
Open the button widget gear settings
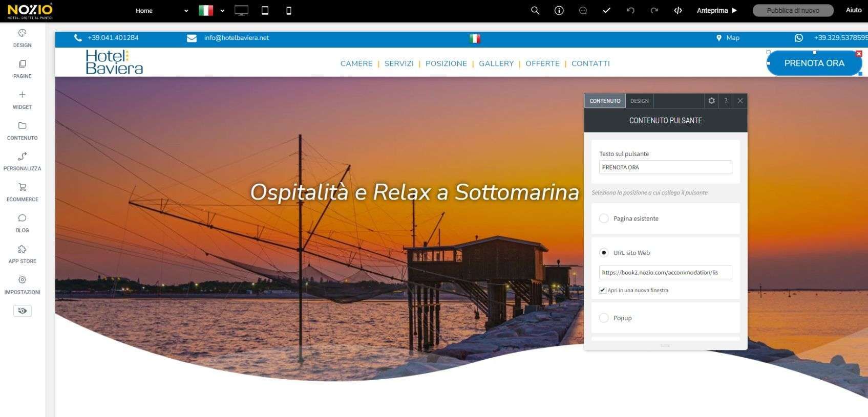click(711, 101)
